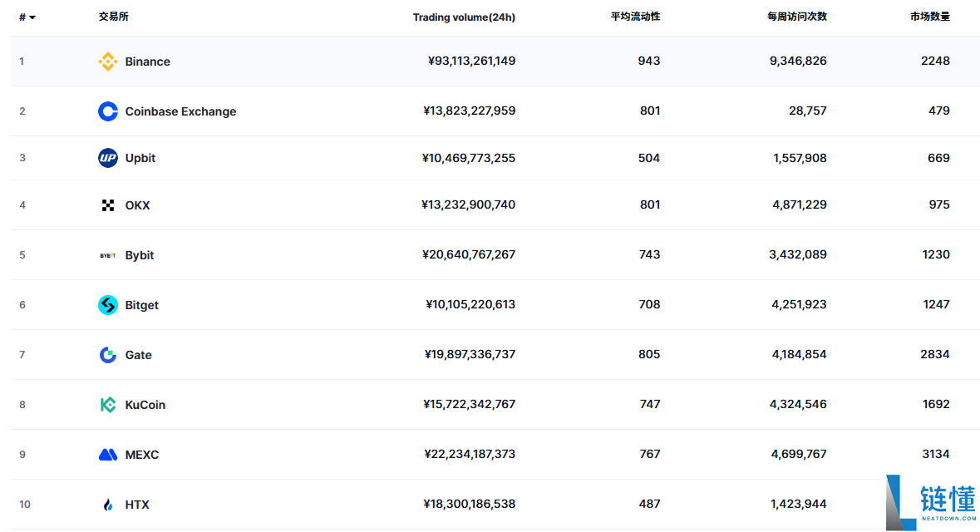Click Coinbase weekly visits 28,757
This screenshot has height=532, width=980.
[807, 111]
